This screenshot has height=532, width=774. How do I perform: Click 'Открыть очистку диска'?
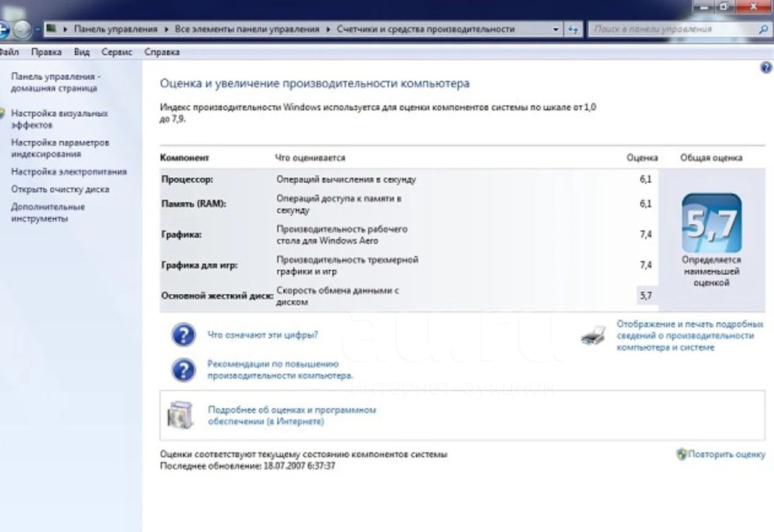pos(60,189)
